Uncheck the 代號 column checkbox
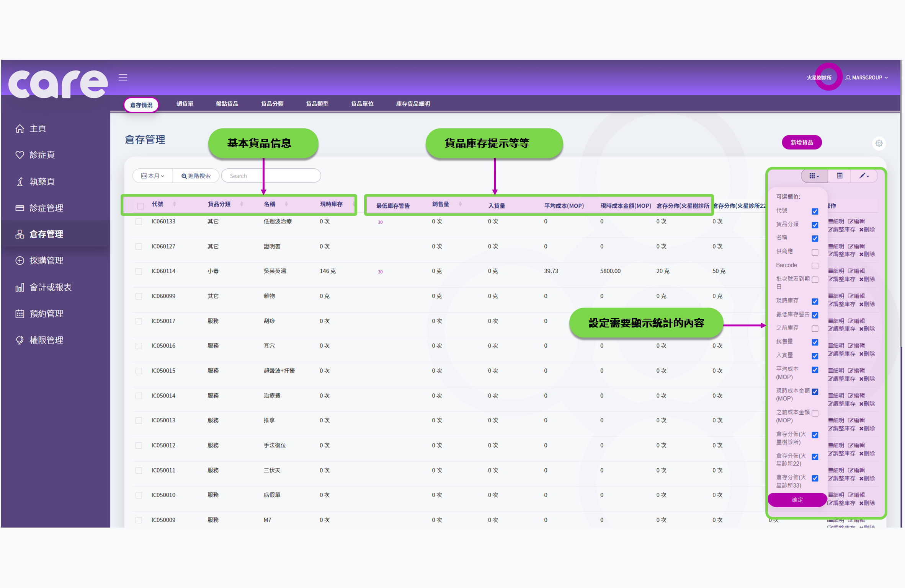905x588 pixels. pos(815,211)
